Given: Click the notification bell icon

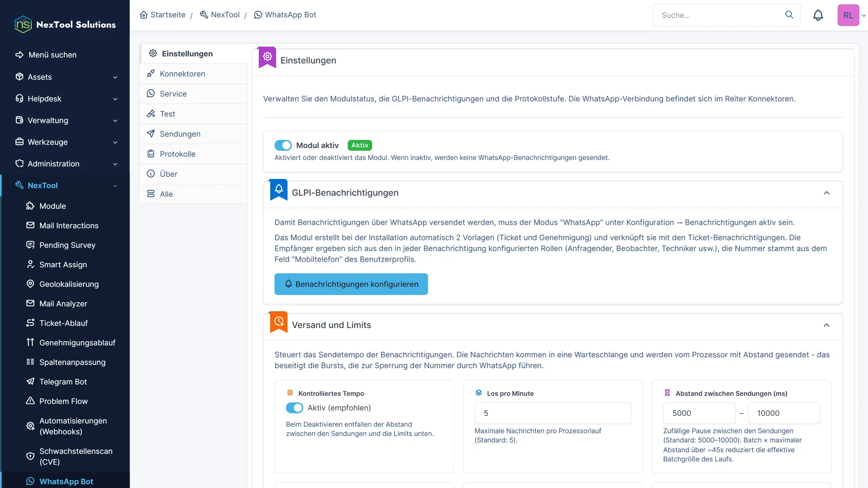Looking at the screenshot, I should coord(818,15).
